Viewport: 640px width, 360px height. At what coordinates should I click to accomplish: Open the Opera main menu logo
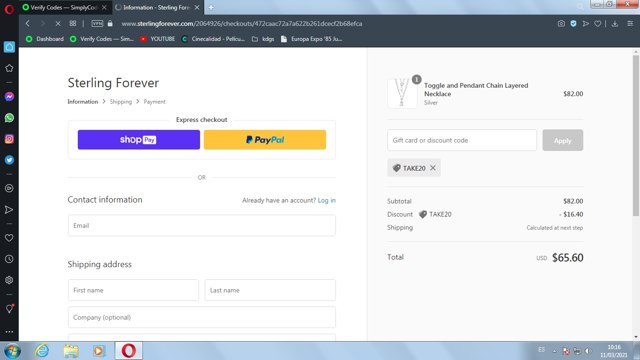pyautogui.click(x=9, y=9)
